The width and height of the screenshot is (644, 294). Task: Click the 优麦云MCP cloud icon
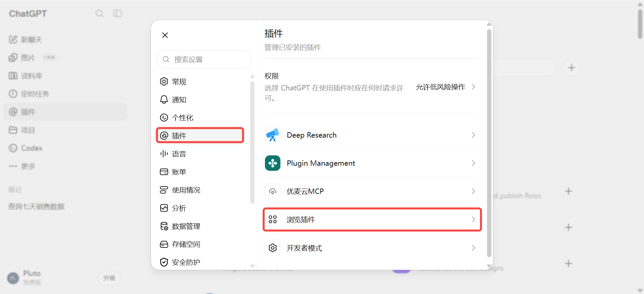pos(273,191)
